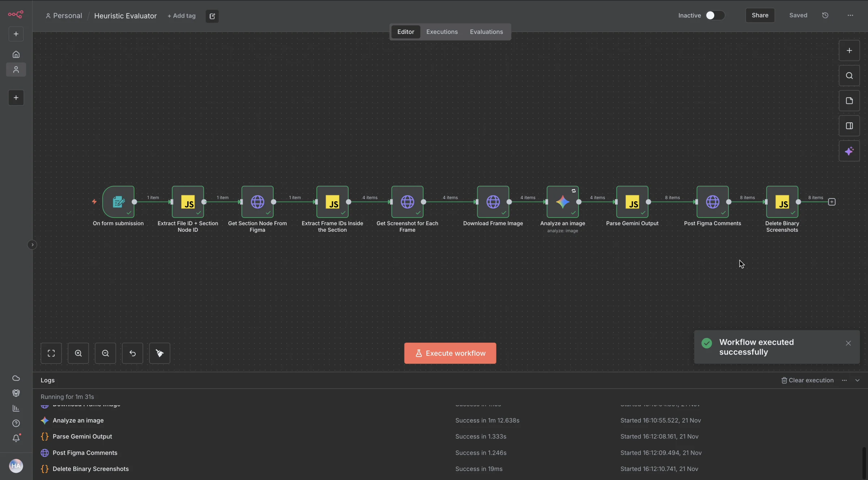The width and height of the screenshot is (868, 480).
Task: Open the insights chart icon
Action: (x=16, y=408)
